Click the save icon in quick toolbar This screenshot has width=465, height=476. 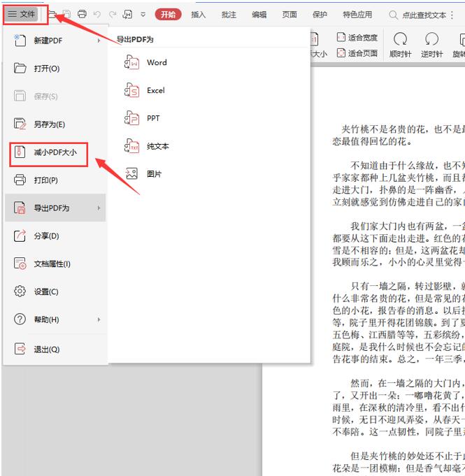[x=67, y=14]
